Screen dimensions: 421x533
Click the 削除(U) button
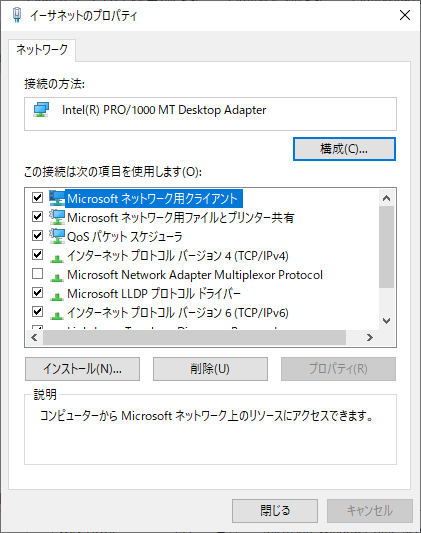point(210,369)
